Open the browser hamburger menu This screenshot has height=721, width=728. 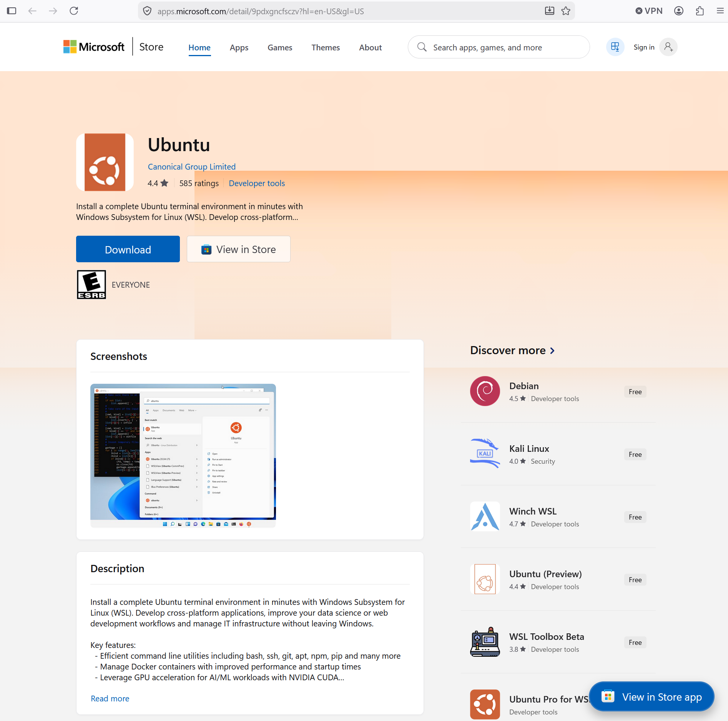[x=720, y=11]
